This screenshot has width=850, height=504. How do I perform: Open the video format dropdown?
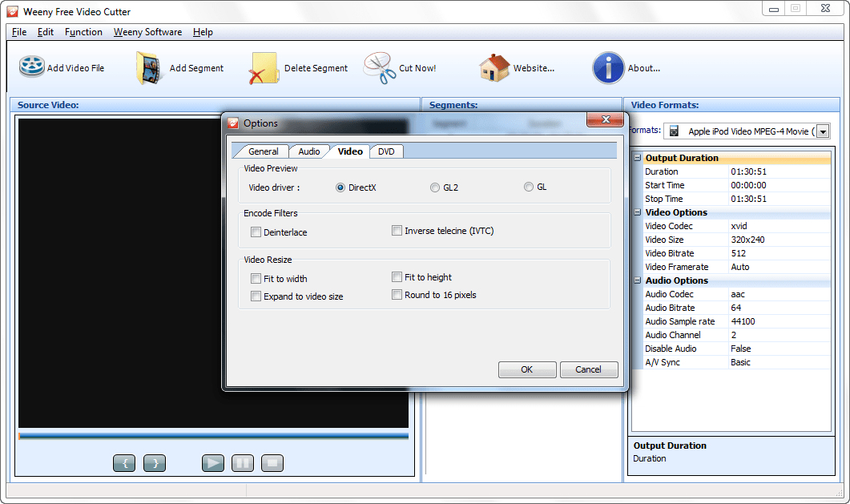pos(823,131)
